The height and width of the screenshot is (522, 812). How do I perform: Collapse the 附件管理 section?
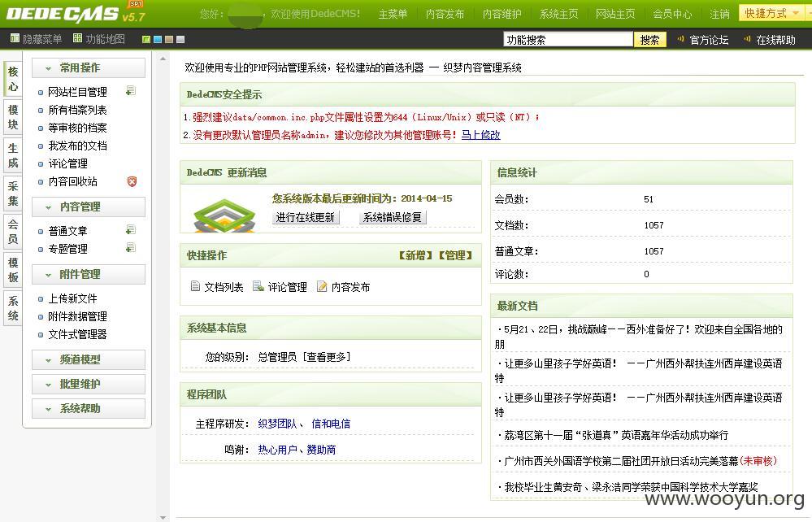click(x=89, y=275)
